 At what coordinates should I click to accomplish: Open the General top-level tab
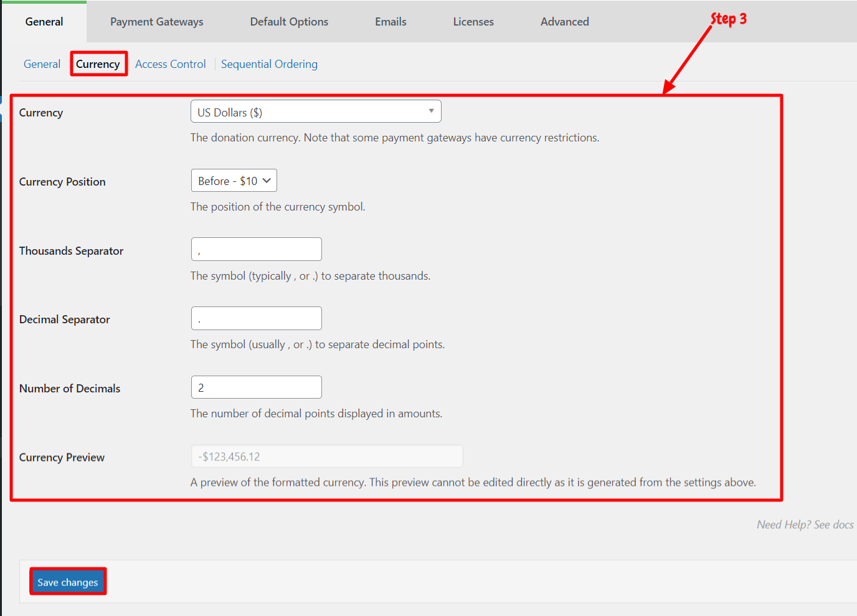coord(44,22)
